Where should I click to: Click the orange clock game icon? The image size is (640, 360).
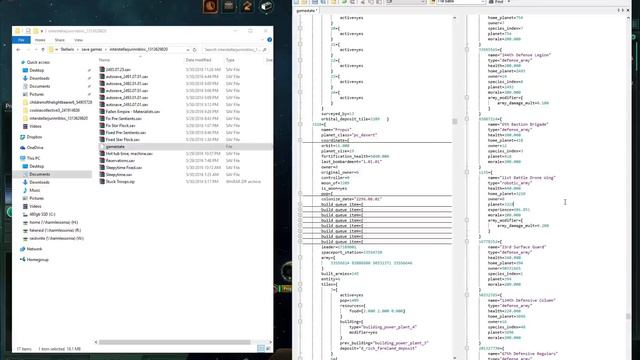coord(211,6)
